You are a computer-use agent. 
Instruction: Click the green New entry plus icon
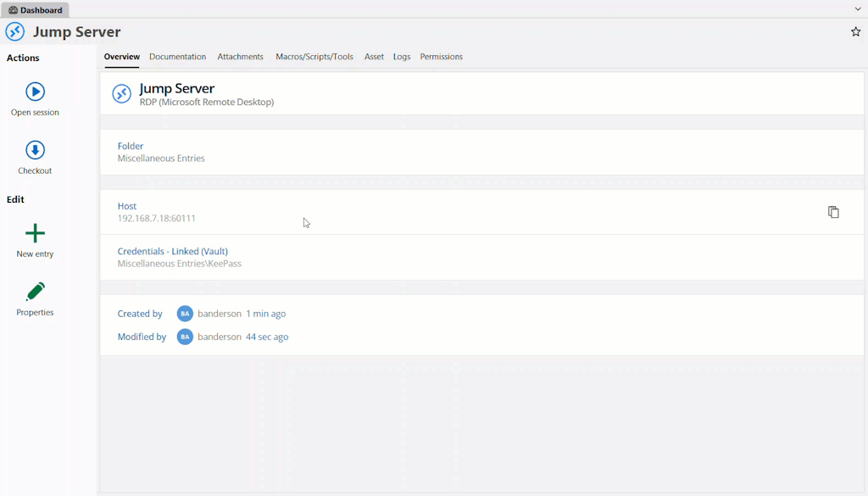[35, 233]
